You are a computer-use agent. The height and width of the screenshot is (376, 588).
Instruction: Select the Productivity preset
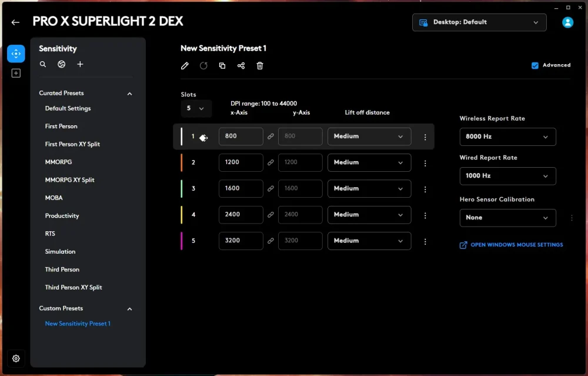click(x=62, y=216)
